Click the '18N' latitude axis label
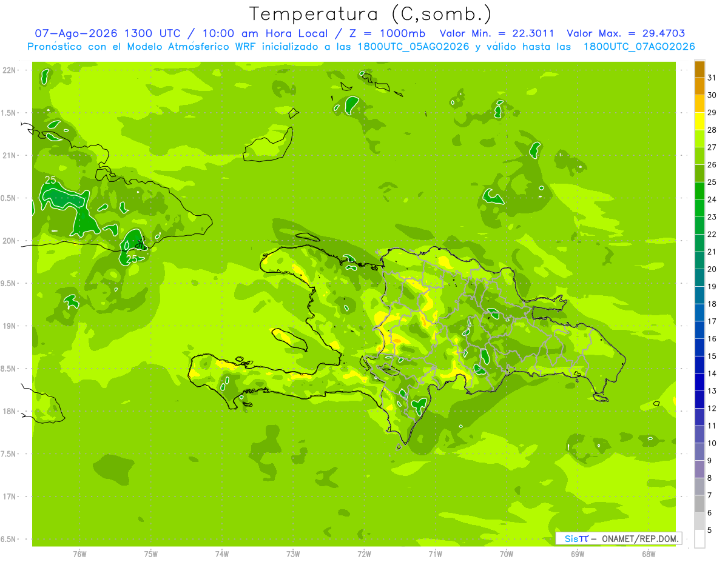The width and height of the screenshot is (728, 562). (x=9, y=411)
